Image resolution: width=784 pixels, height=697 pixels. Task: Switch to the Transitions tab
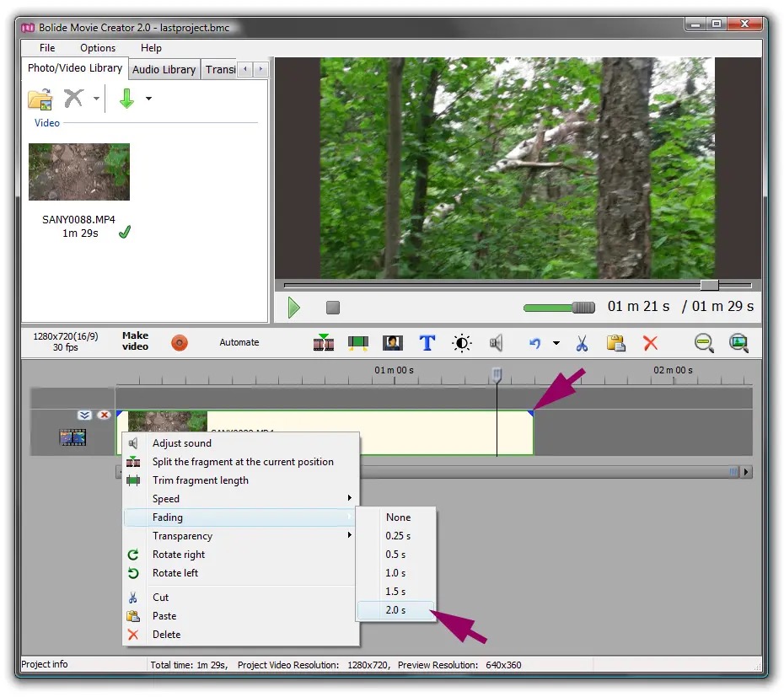220,69
